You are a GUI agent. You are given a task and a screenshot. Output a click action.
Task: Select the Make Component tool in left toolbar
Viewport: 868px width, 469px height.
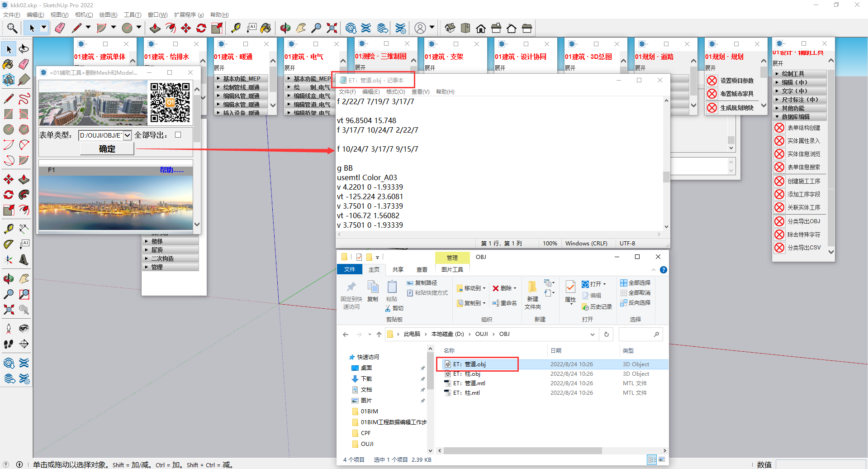(9, 80)
